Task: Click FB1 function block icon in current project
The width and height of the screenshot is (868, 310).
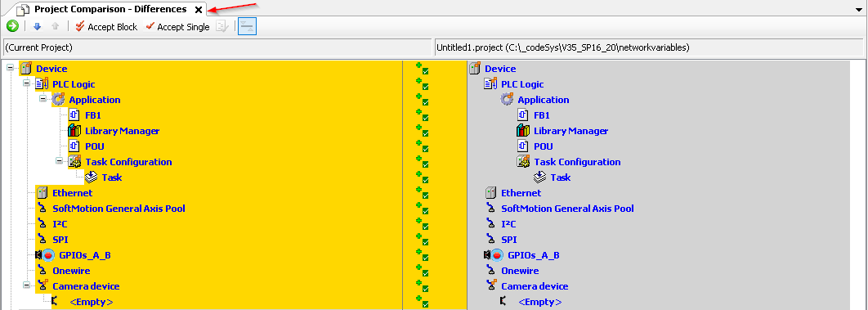Action: click(75, 115)
